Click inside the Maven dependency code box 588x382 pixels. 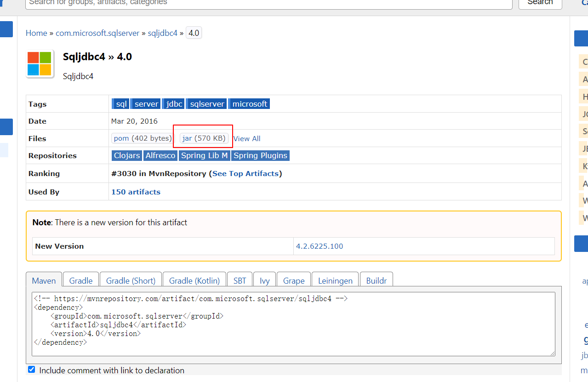(x=293, y=324)
